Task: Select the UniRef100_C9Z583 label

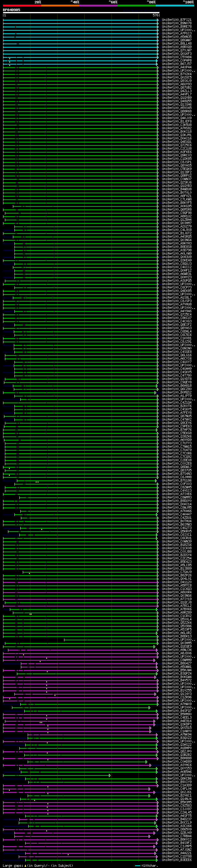Action: pyautogui.click(x=177, y=806)
